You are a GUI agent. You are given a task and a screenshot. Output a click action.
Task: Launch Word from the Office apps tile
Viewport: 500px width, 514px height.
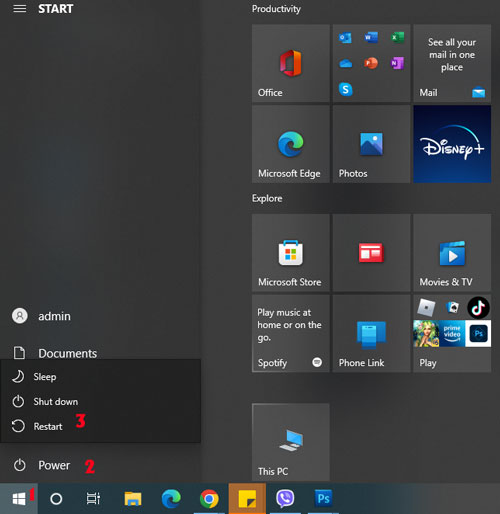coord(371,38)
